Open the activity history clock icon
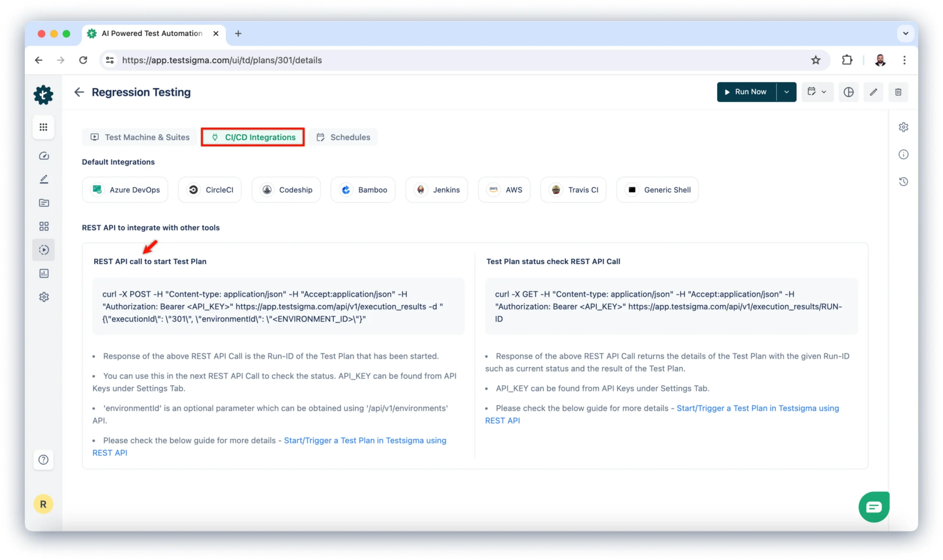Screen dimensions: 943x560 [x=903, y=182]
